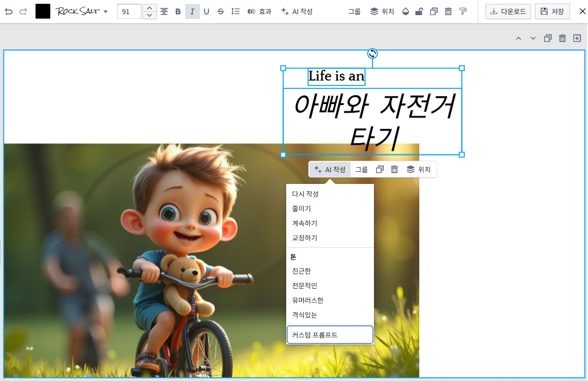Image resolution: width=588 pixels, height=381 pixels.
Task: Toggle bold formatting
Action: point(178,11)
